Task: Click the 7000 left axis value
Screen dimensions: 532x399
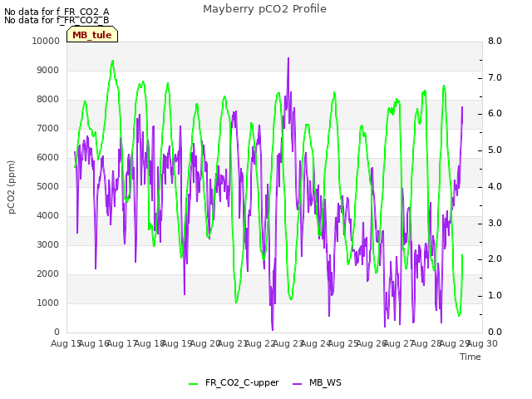Action: pyautogui.click(x=48, y=128)
